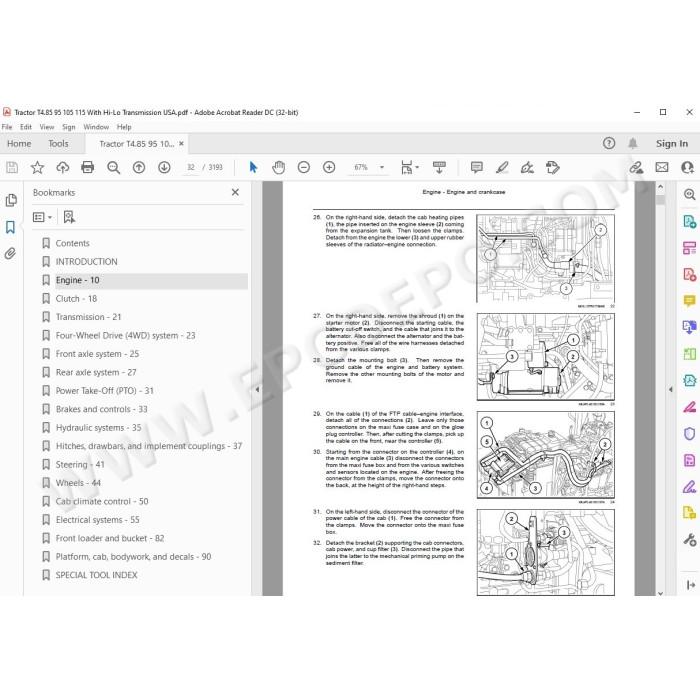Open the View menu
The height and width of the screenshot is (700, 700).
47,127
